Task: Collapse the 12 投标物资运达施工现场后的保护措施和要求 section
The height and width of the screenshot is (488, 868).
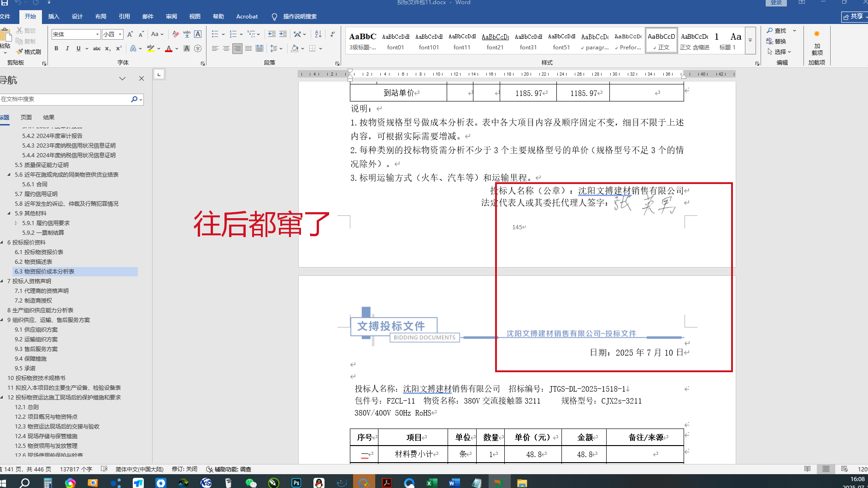Action: click(2, 398)
